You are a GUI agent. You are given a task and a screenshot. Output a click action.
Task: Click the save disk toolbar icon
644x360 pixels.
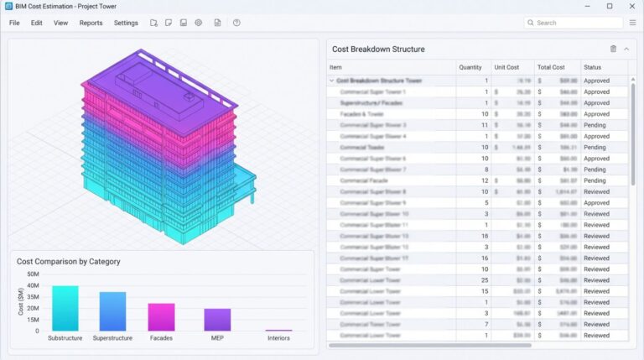(184, 23)
